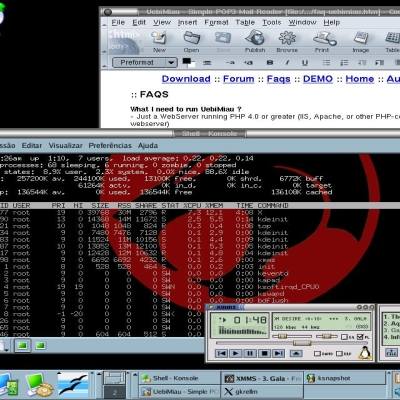Viewport: 400px width, 400px height.
Task: Switch to ksnapshot taskbar entry
Action: point(345,378)
